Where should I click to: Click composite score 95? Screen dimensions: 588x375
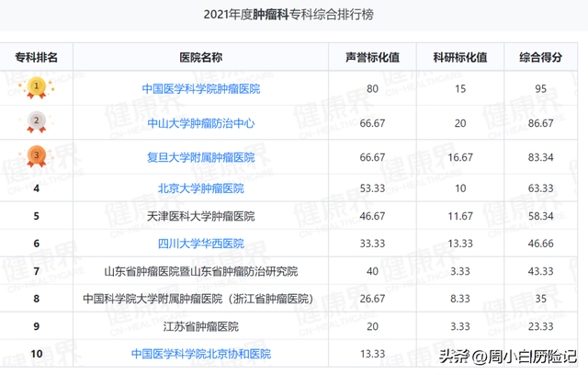pyautogui.click(x=541, y=89)
